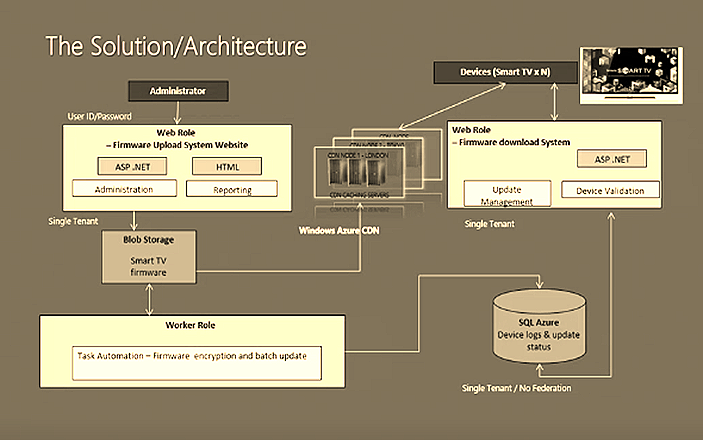Click the Administration box

click(x=124, y=189)
